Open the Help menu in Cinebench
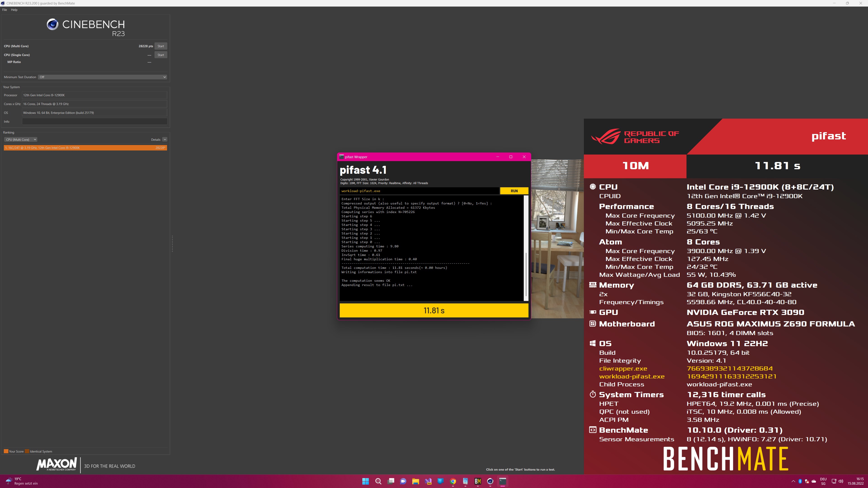This screenshot has height=488, width=868. point(14,10)
